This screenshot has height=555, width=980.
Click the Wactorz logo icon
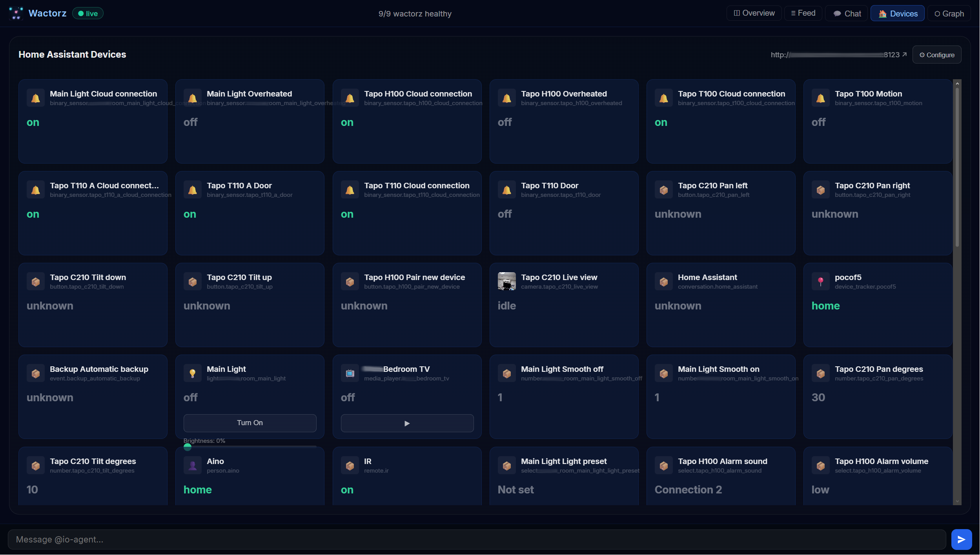coord(16,13)
